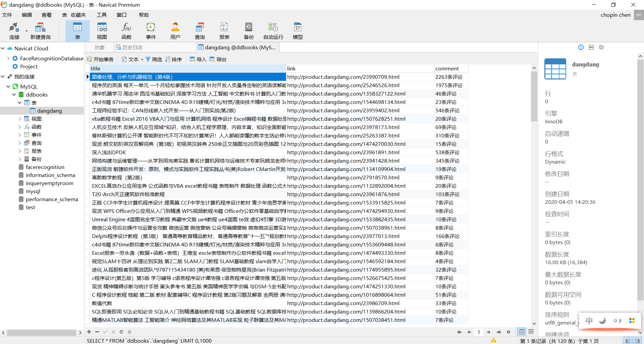Jump to the last page arrow
This screenshot has width=644, height=344.
tap(499, 332)
